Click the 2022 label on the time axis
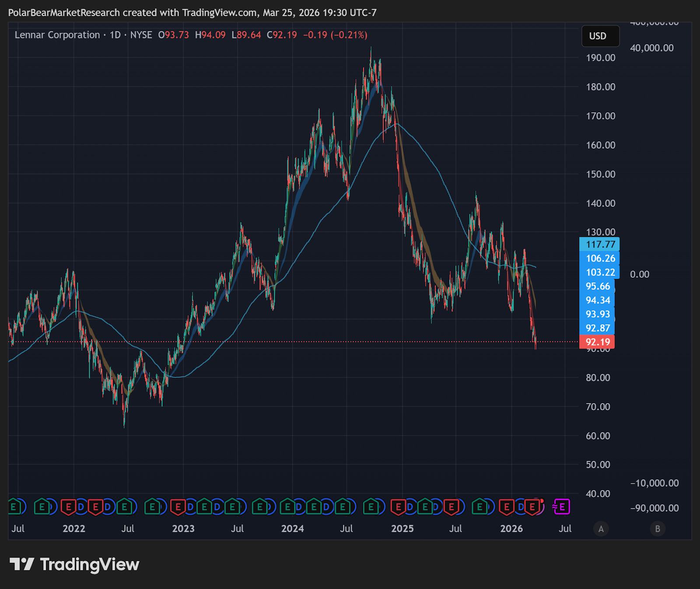Viewport: 700px width, 589px height. [73, 529]
